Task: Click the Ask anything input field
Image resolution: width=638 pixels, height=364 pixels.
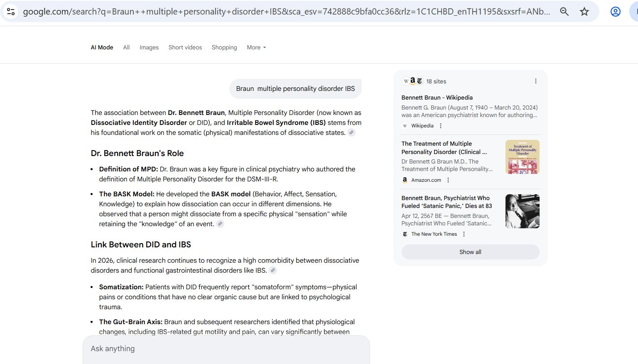Action: 226,349
